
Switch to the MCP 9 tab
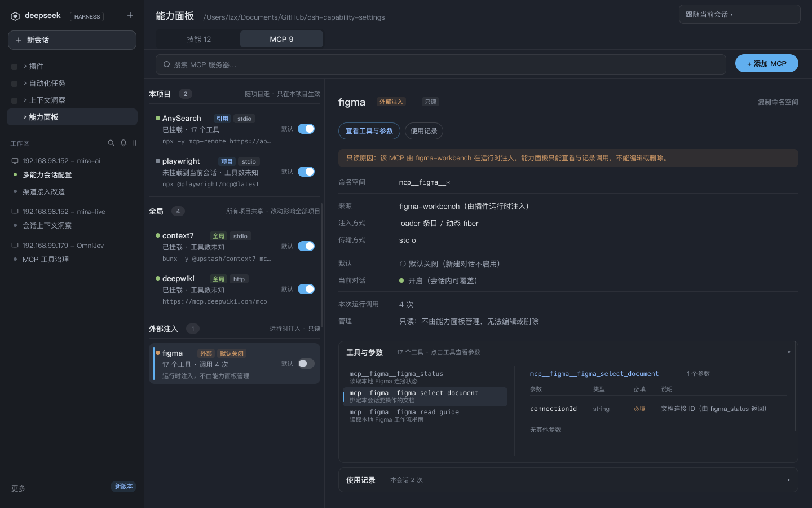(281, 39)
